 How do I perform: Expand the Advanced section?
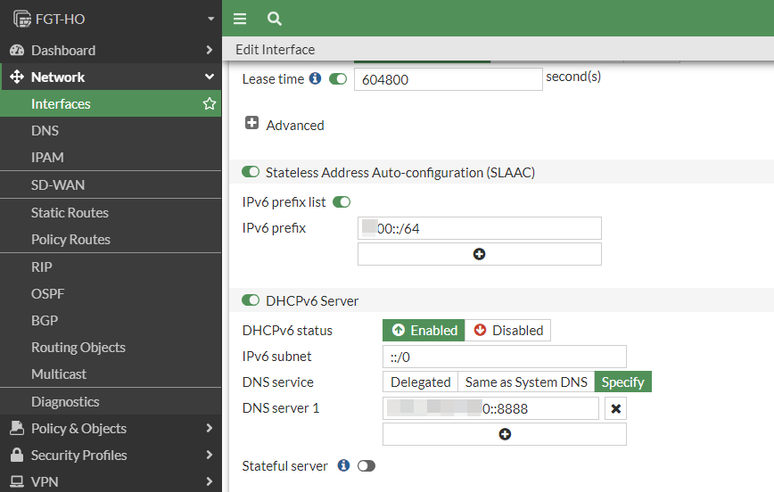point(252,124)
